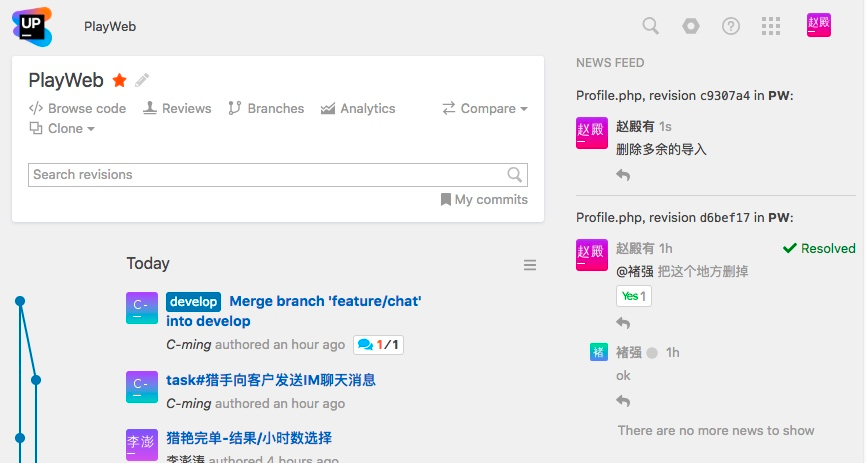866x463 pixels.
Task: Open the apps grid icon
Action: (770, 26)
